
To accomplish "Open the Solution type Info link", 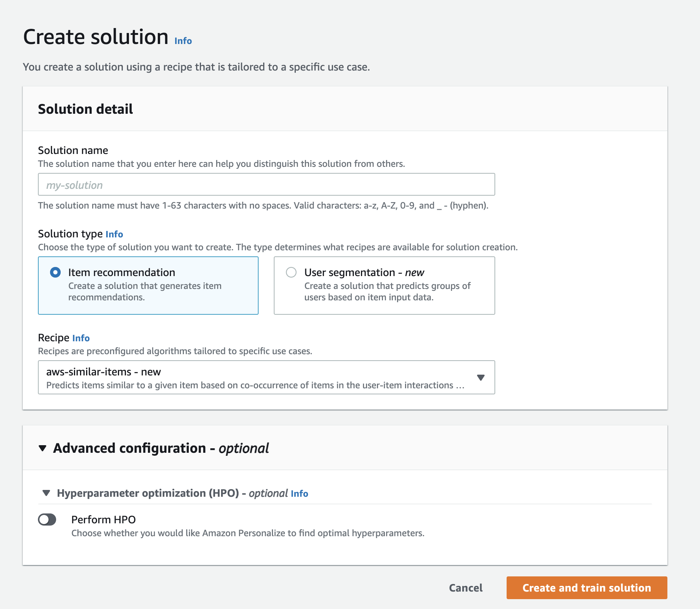I will click(x=114, y=234).
